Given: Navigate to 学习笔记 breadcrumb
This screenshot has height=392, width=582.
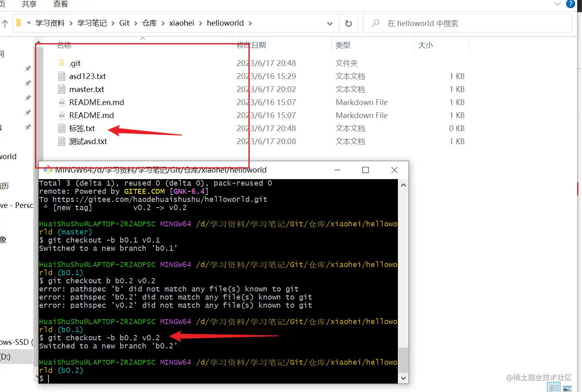Looking at the screenshot, I should pos(92,23).
